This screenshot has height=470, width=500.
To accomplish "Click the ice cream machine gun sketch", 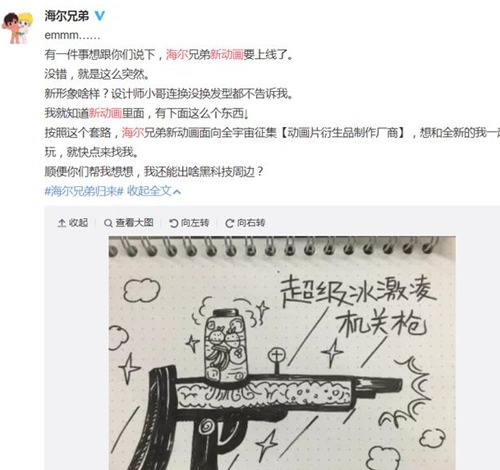I will (x=282, y=353).
